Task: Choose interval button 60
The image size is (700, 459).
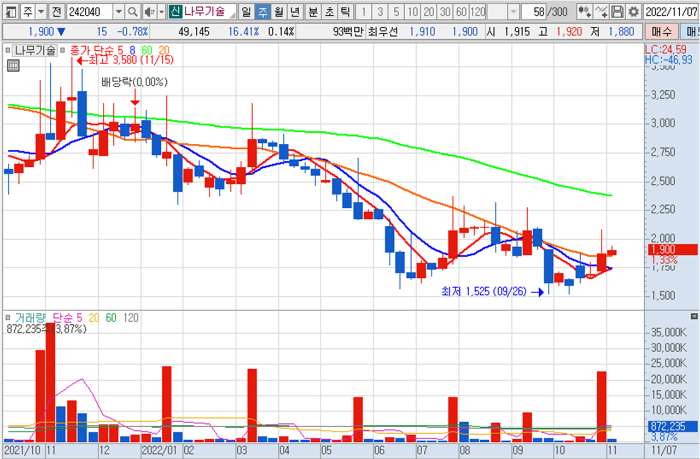Action: [461, 12]
